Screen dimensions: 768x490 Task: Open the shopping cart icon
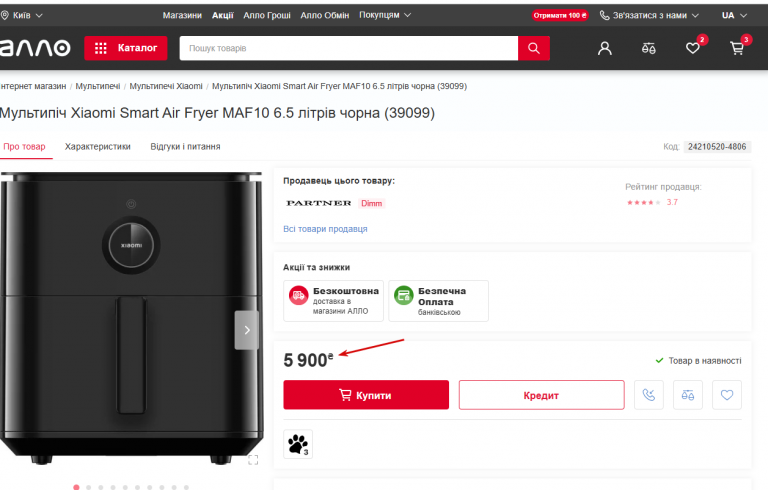[x=737, y=48]
